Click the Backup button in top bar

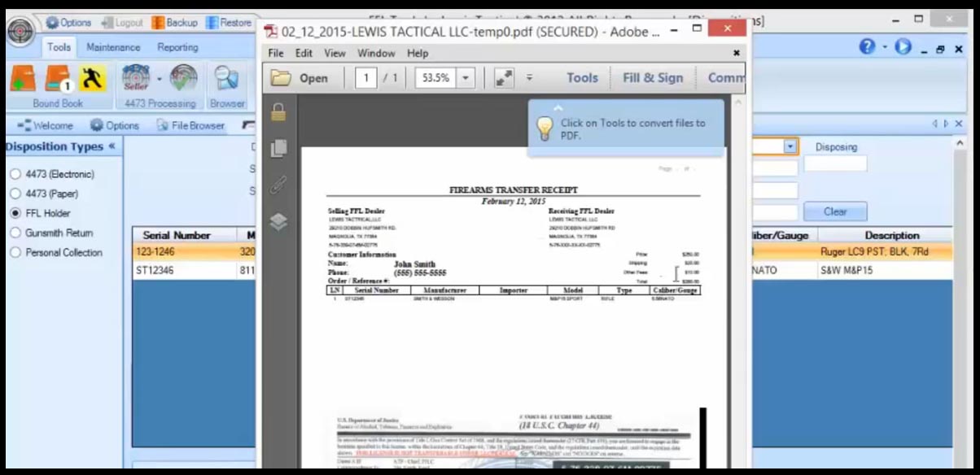[x=175, y=23]
